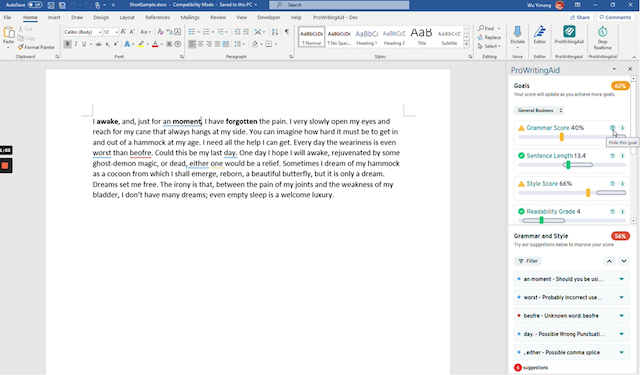Image resolution: width=640 pixels, height=375 pixels.
Task: Switch to the Layout tab
Action: pos(127,18)
